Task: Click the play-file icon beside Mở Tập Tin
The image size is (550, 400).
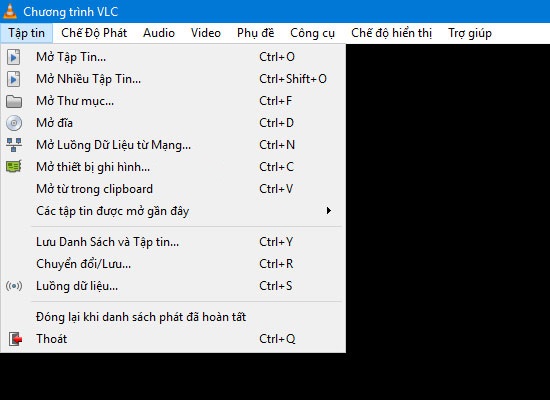Action: pyautogui.click(x=14, y=57)
